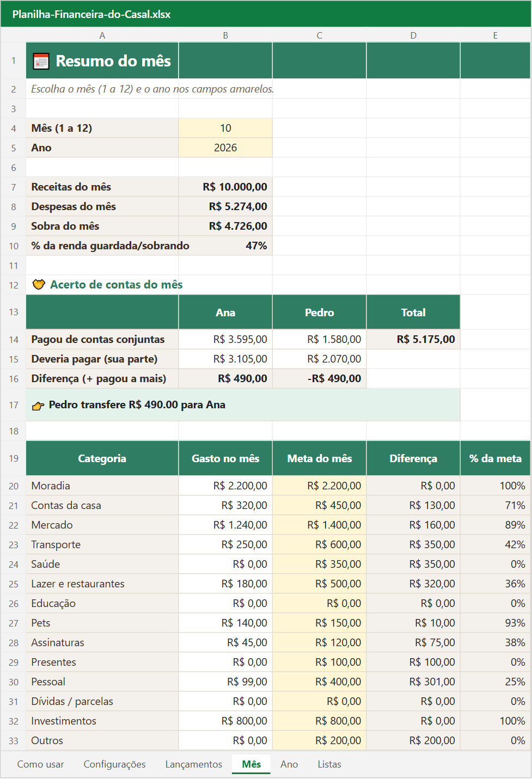Click the calendar icon beside Resumo do mês
532x779 pixels.
coord(41,61)
